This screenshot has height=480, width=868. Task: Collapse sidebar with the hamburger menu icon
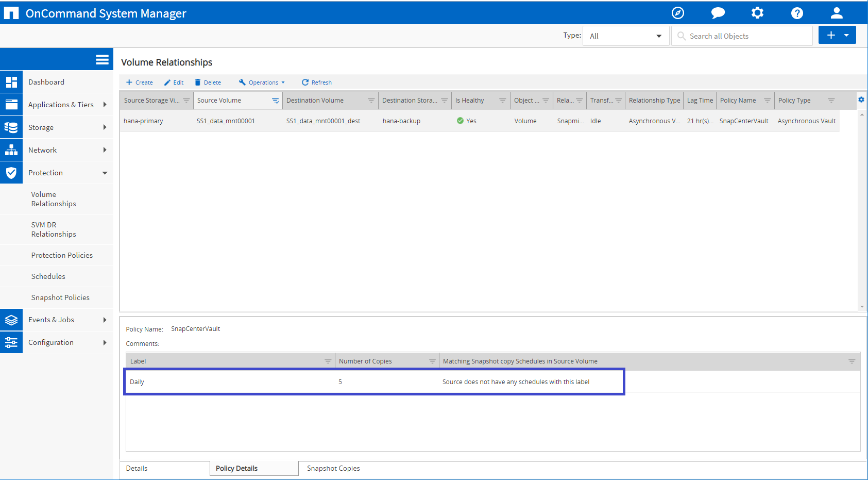click(x=102, y=60)
